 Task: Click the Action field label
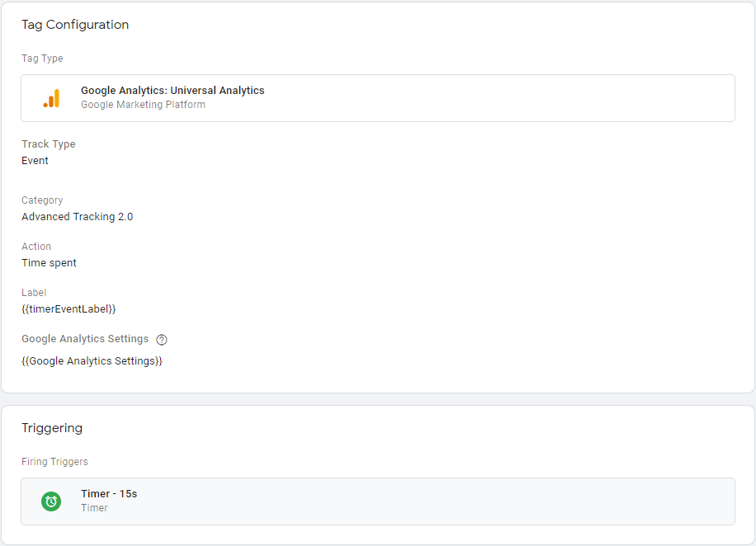(x=36, y=247)
